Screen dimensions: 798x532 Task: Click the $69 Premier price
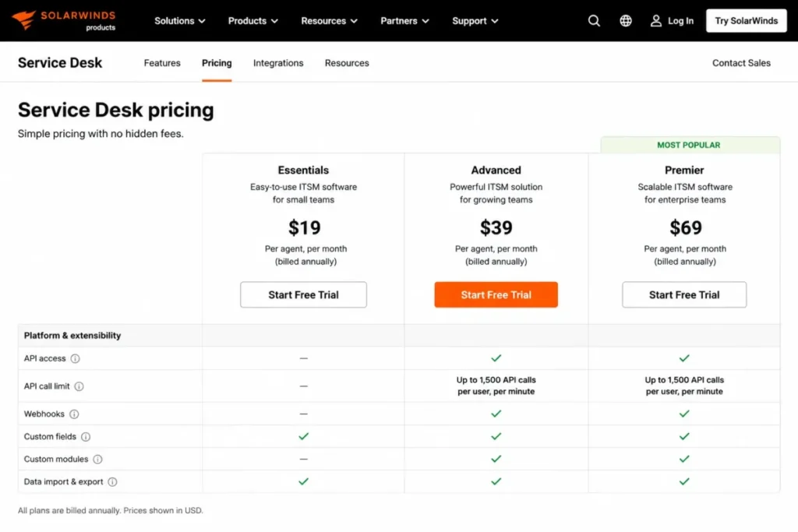686,227
